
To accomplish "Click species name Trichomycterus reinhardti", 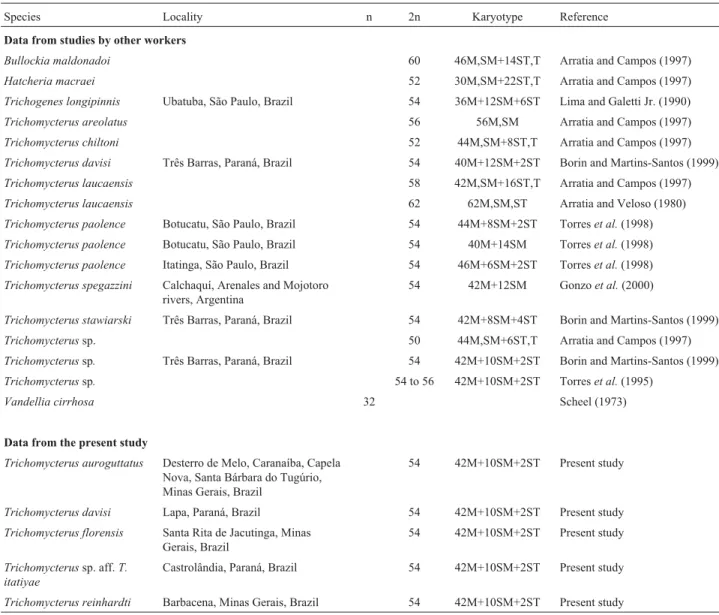I will coord(67,602).
